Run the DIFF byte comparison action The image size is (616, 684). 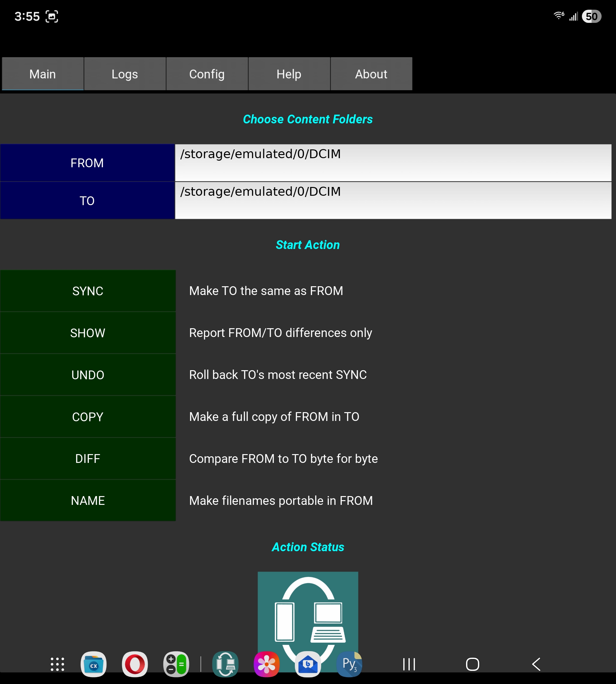(x=88, y=459)
